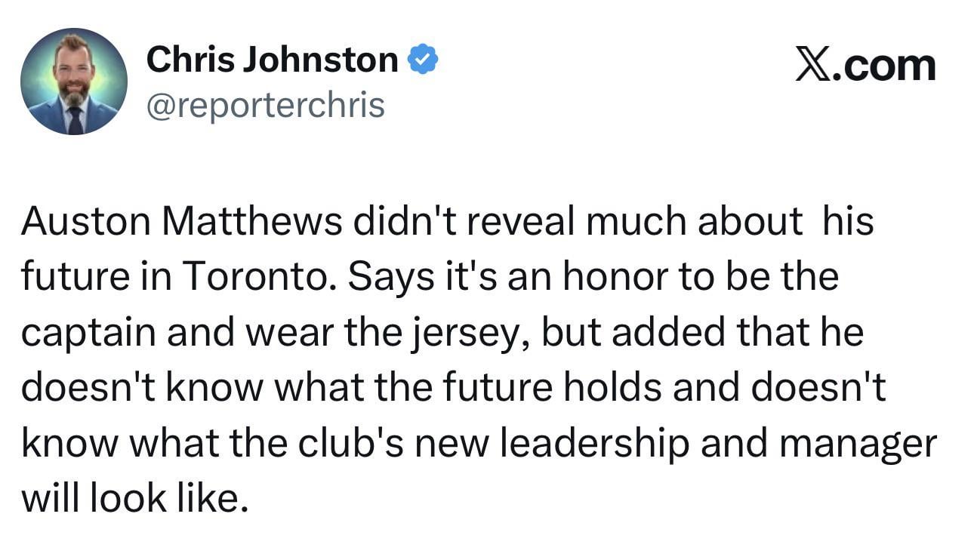Viewport: 974px width, 560px height.
Task: Click the word "wear" in the tweet
Action: pyautogui.click(x=288, y=333)
